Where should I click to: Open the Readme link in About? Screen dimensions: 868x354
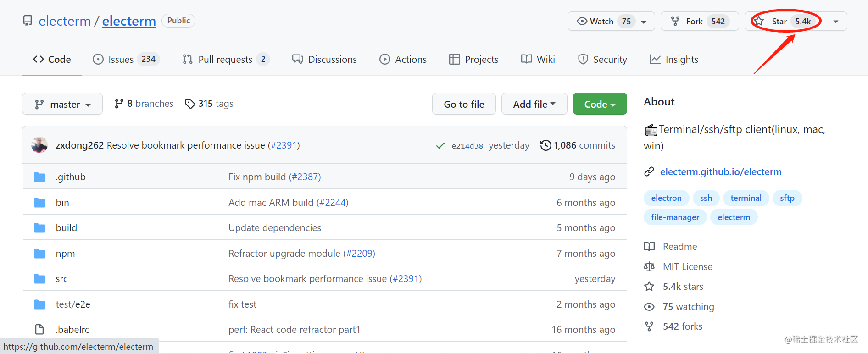pos(680,247)
